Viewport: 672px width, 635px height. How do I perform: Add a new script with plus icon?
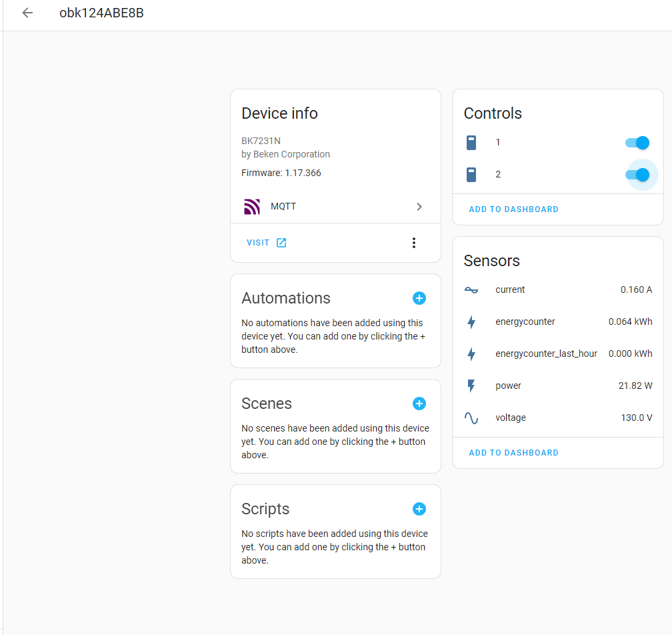419,509
